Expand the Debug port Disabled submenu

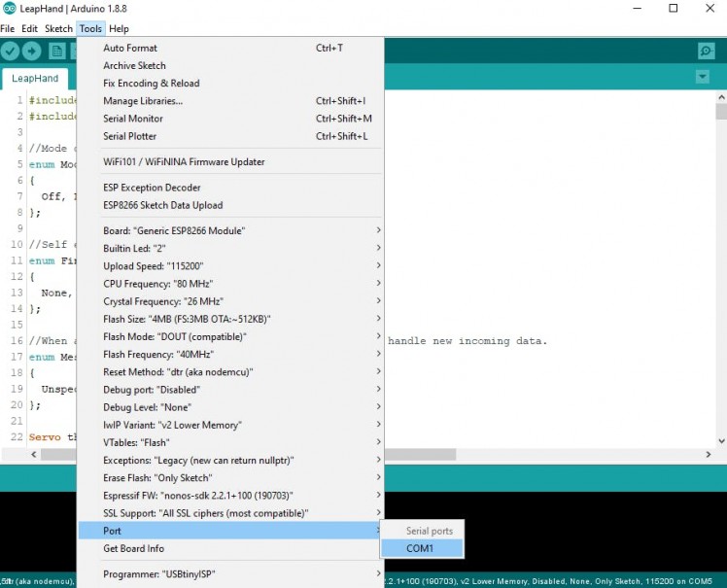[x=230, y=390]
